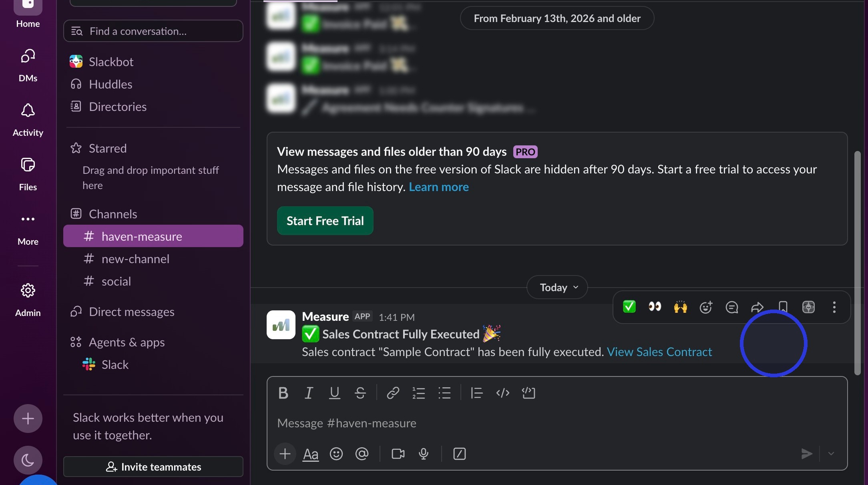This screenshot has height=485, width=868.
Task: Send the message with the arrow button
Action: [x=807, y=454]
